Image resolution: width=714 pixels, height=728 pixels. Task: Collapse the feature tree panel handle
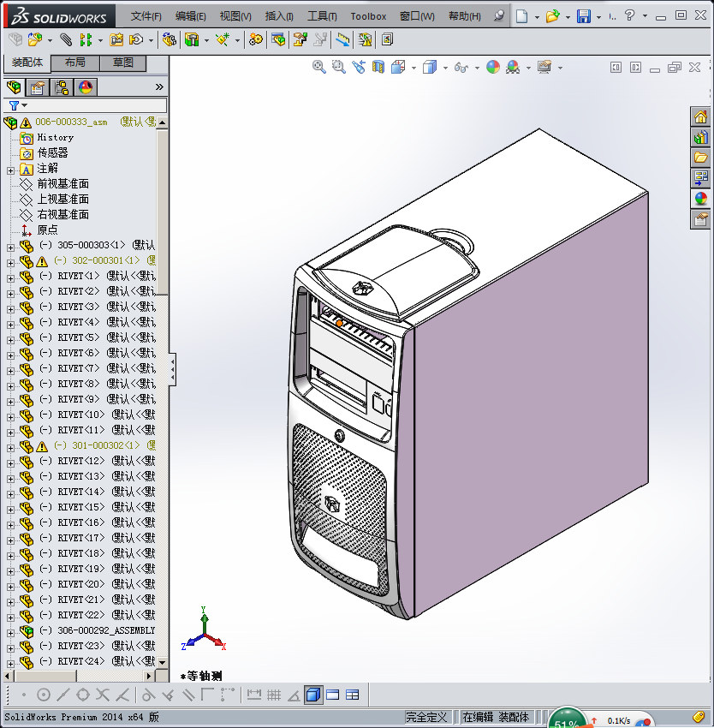[172, 369]
